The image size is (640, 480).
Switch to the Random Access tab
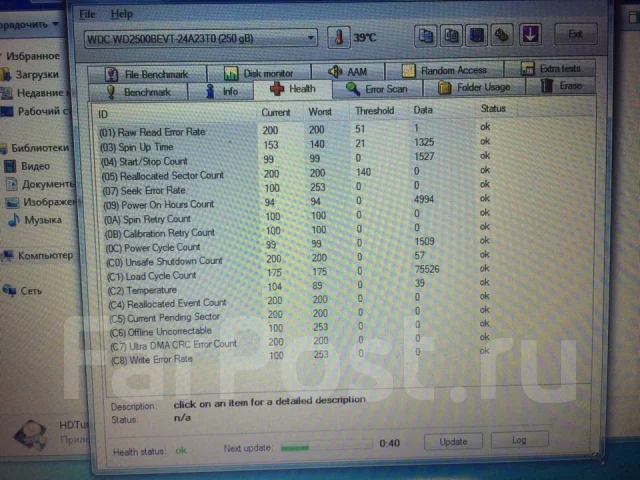coord(444,71)
